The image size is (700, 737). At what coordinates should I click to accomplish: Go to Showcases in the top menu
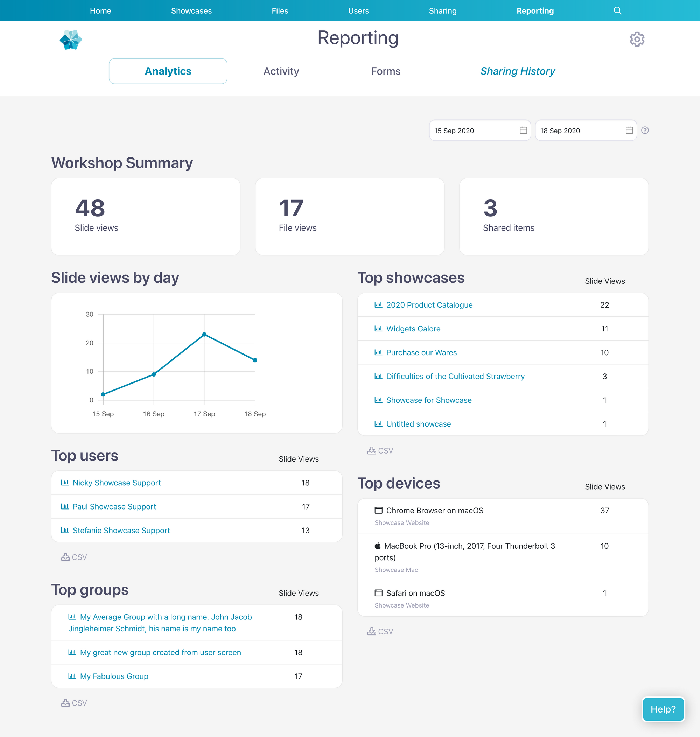[x=191, y=11]
